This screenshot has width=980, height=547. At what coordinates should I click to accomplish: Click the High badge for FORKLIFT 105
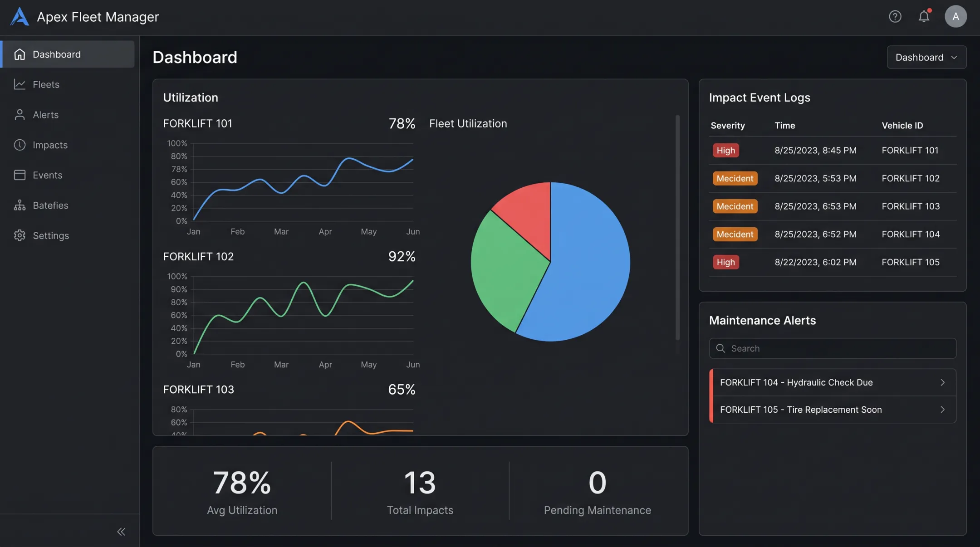coord(726,262)
